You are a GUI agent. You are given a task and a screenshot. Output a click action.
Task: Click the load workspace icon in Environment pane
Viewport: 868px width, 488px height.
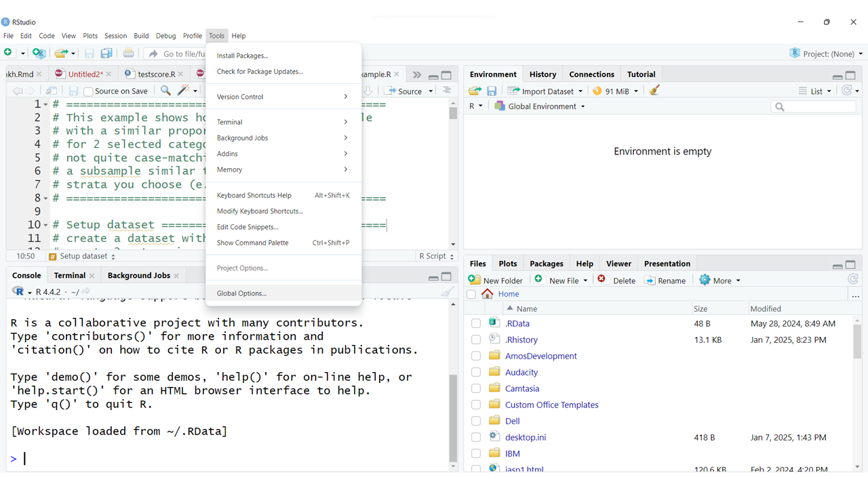(x=475, y=91)
